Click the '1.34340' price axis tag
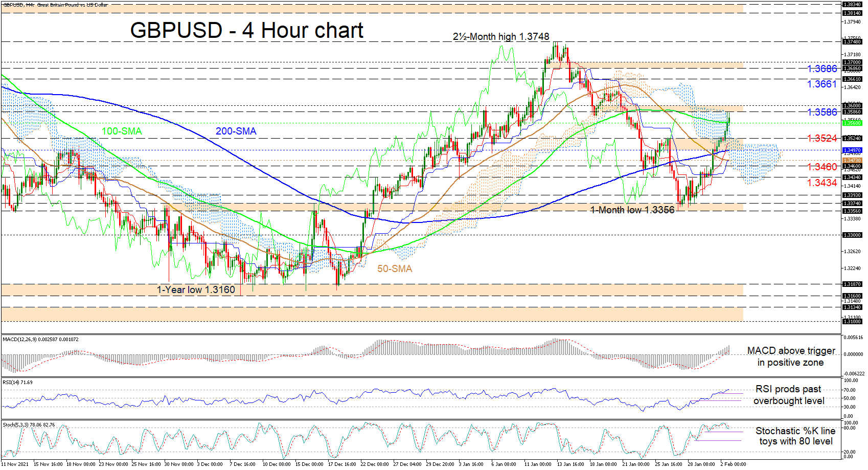Viewport: 868px width, 470px height. point(852,177)
